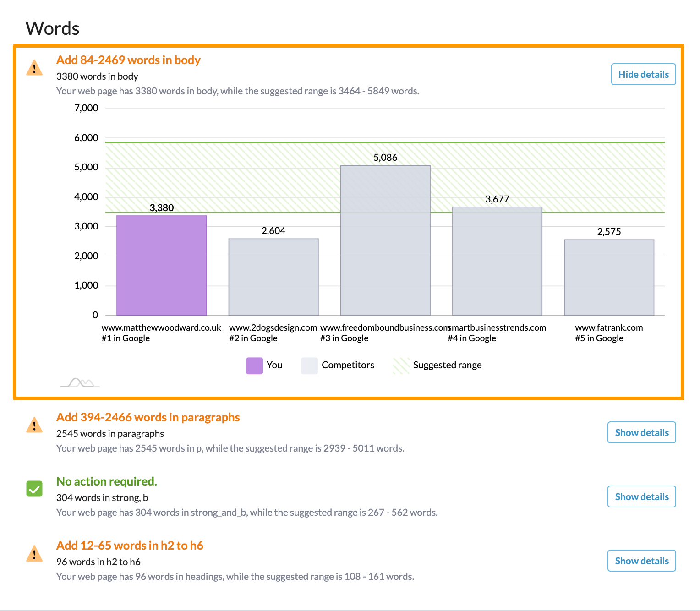Screen dimensions: 700x611
Task: Click the warning icon beside h2 to h6
Action: click(x=34, y=554)
